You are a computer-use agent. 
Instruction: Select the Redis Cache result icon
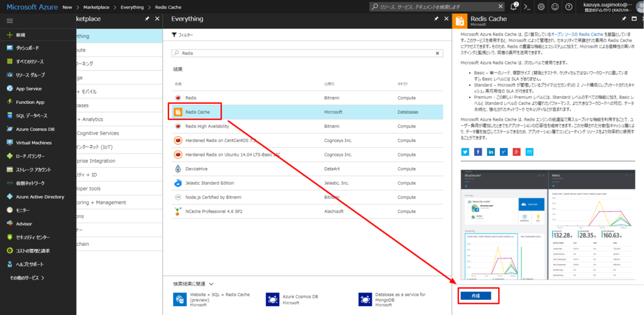(x=178, y=112)
